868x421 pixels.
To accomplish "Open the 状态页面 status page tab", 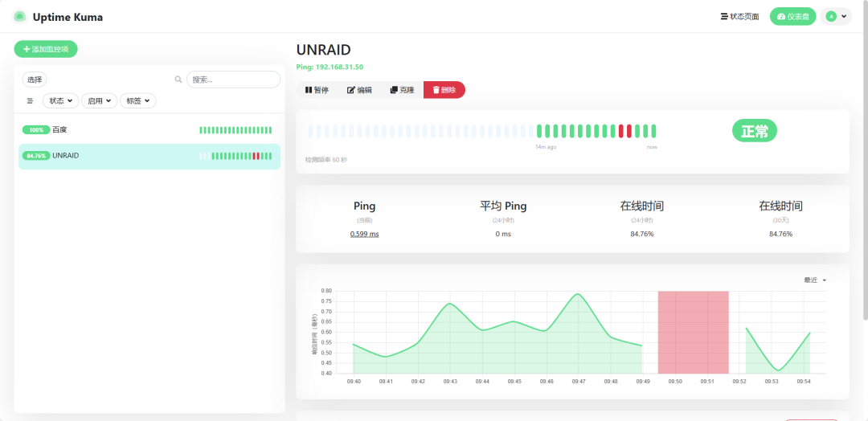I will [739, 17].
